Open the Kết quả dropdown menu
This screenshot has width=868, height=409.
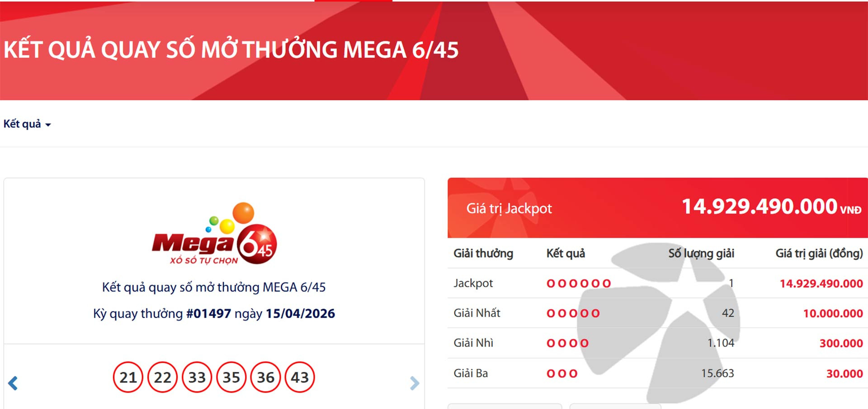pyautogui.click(x=27, y=124)
